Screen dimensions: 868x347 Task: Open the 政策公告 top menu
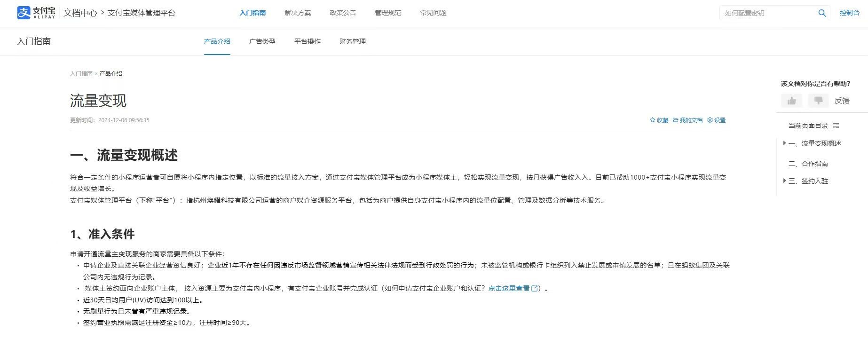343,13
